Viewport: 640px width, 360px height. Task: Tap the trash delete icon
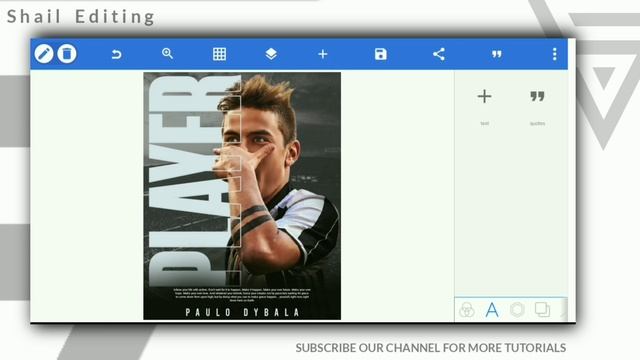[x=67, y=54]
